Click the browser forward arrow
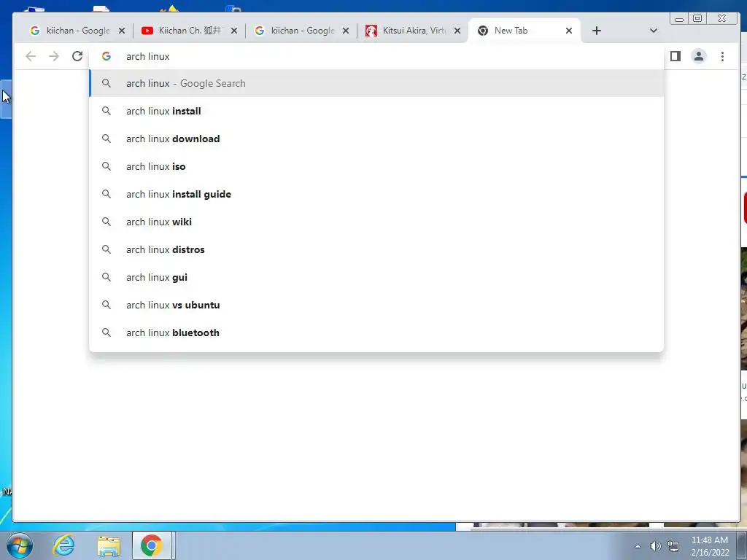This screenshot has width=747, height=560. click(x=54, y=56)
